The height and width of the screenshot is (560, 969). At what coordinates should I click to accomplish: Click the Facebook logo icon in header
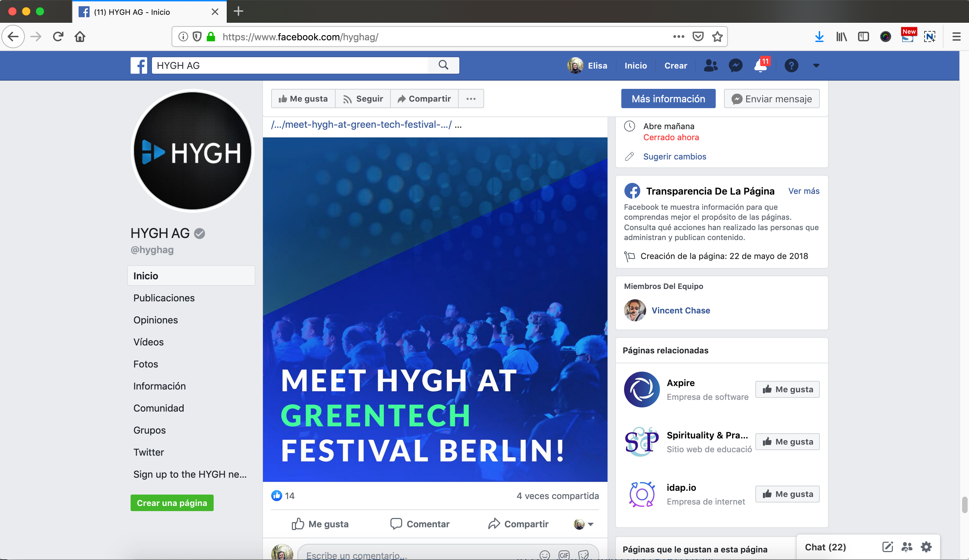pyautogui.click(x=139, y=65)
